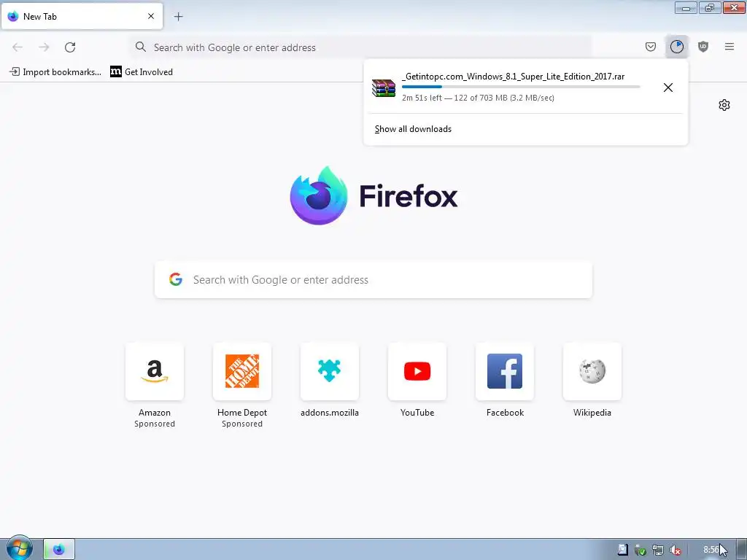Focus the Google search box on page

click(x=373, y=279)
